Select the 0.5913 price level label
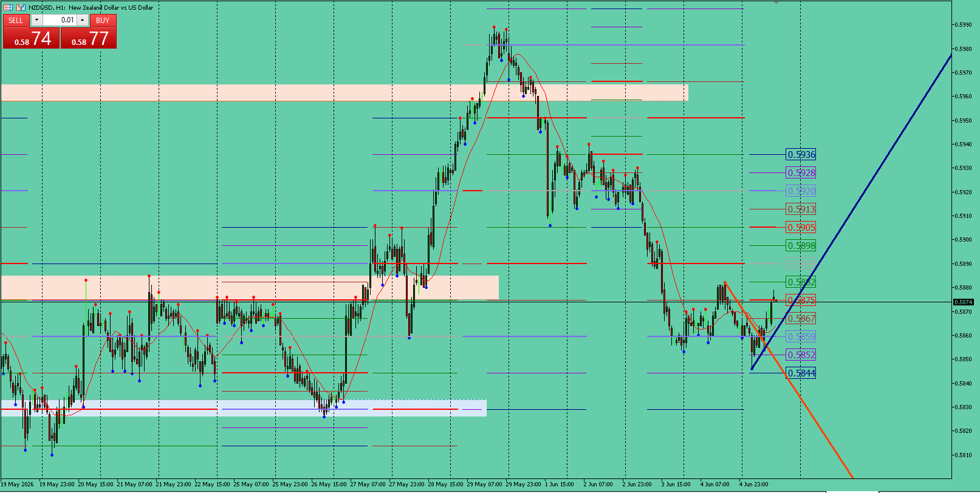This screenshot has height=493, width=980. 801,209
